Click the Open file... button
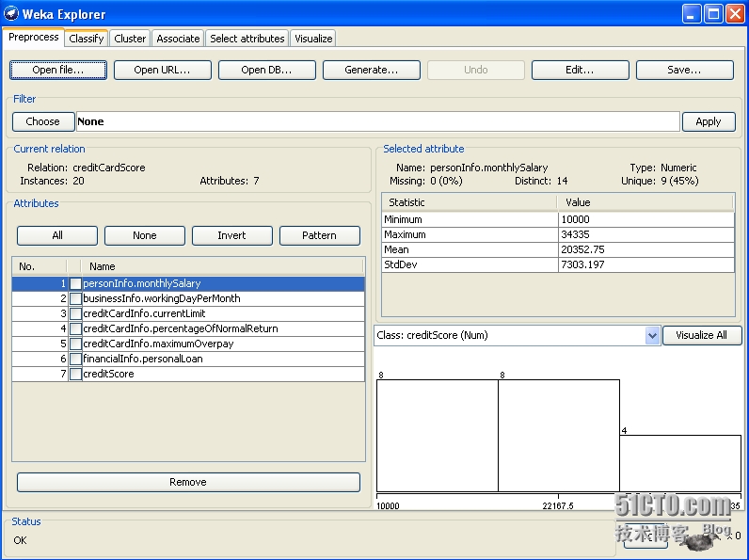This screenshot has height=560, width=749. tap(58, 70)
